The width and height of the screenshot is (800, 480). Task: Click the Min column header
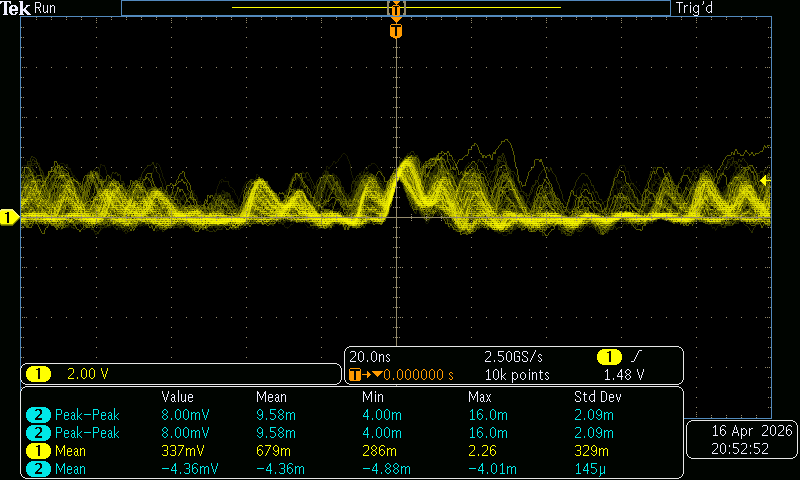(372, 397)
